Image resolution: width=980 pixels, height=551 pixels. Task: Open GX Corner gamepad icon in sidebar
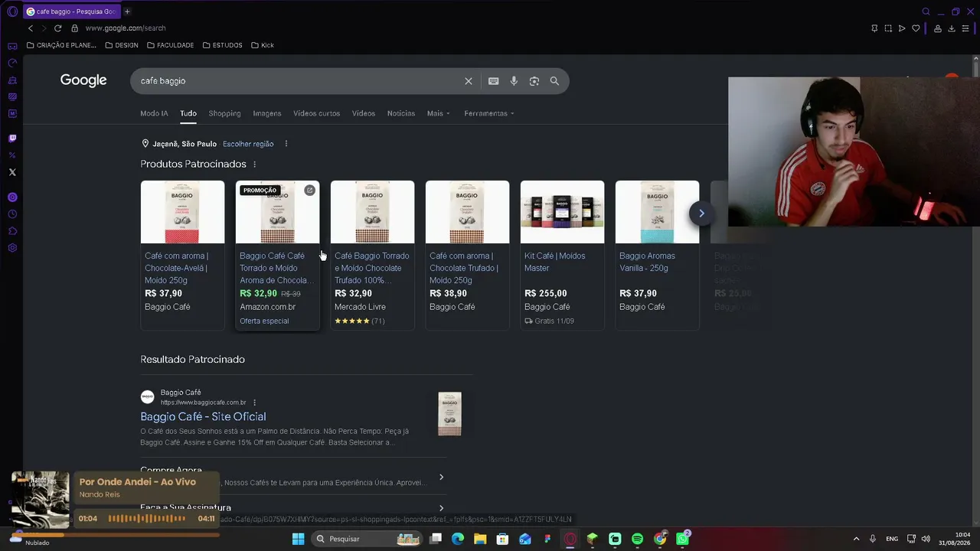pyautogui.click(x=12, y=46)
